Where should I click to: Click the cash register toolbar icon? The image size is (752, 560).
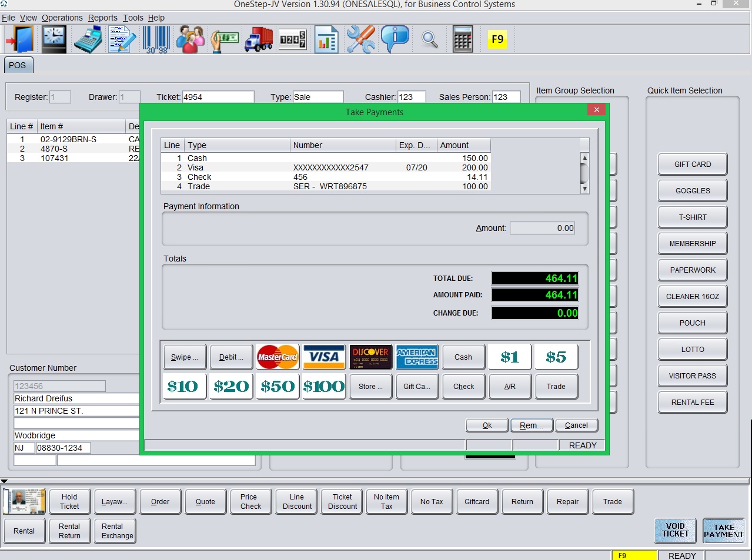(88, 39)
